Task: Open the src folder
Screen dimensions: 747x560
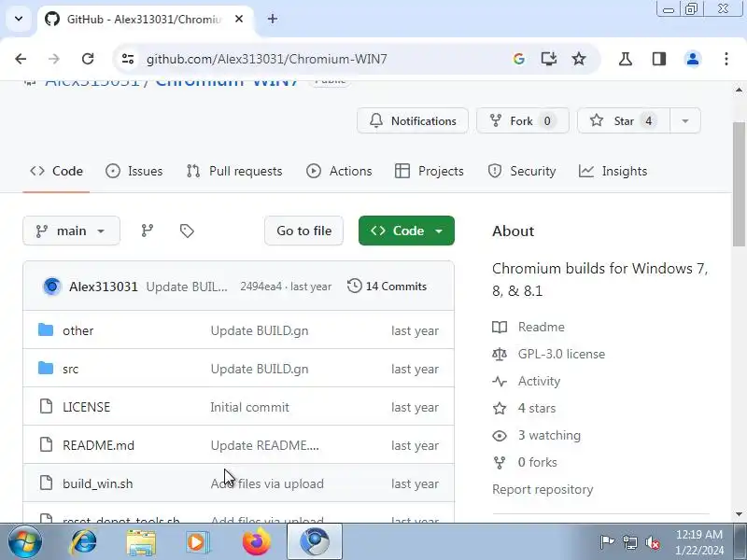Action: [x=71, y=369]
